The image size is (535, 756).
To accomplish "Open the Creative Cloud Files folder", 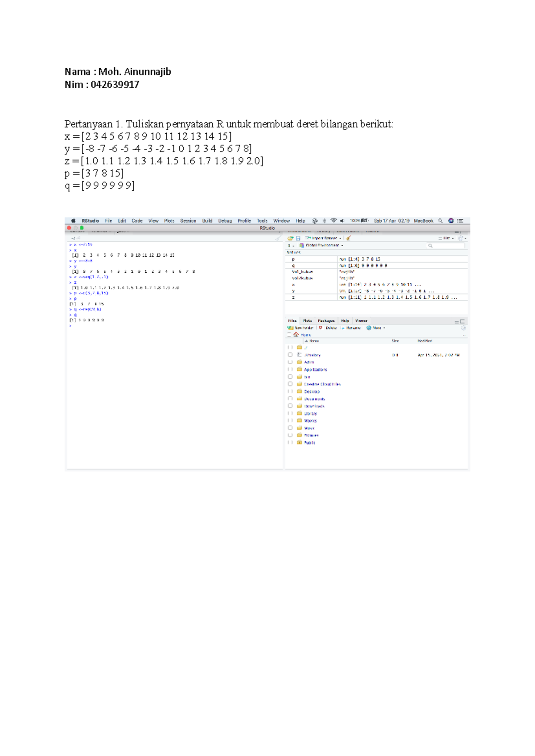I will point(322,384).
